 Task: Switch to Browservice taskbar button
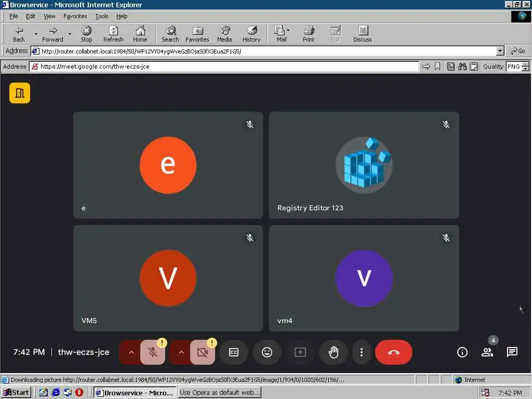pyautogui.click(x=135, y=393)
